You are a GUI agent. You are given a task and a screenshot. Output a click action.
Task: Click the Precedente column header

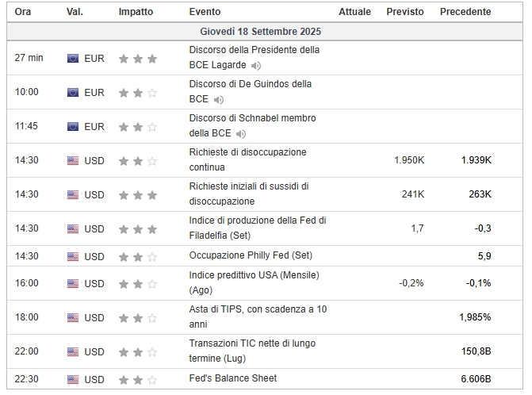tap(465, 12)
